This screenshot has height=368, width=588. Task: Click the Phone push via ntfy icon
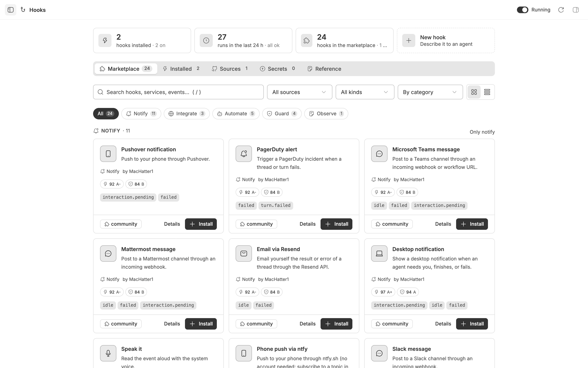pyautogui.click(x=244, y=353)
